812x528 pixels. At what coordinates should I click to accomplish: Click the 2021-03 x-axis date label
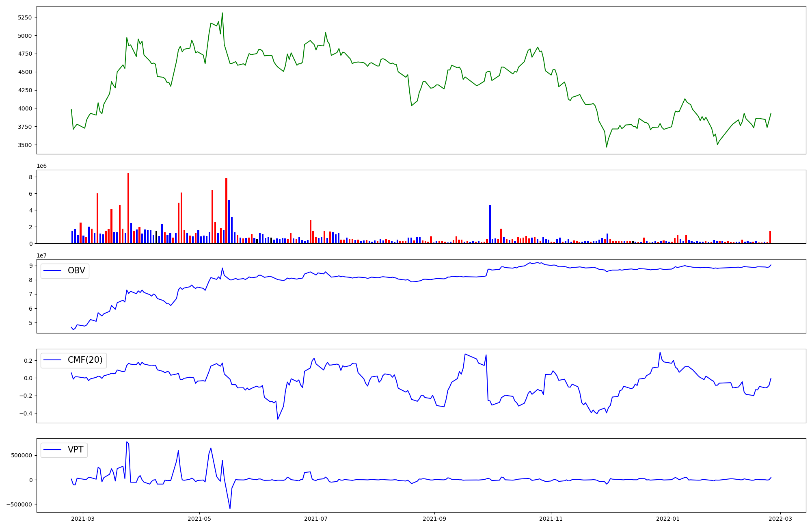(x=83, y=519)
